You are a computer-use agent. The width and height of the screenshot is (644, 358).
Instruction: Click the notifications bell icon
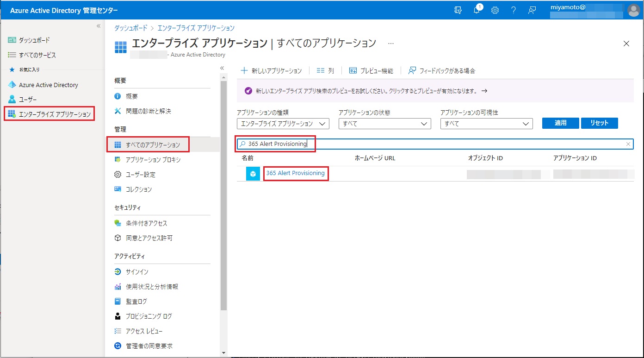tap(477, 10)
